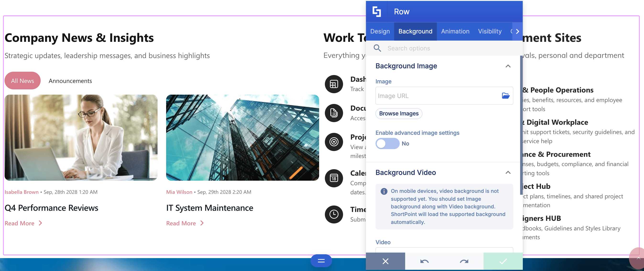The image size is (644, 271).
Task: Open the image folder browse icon
Action: coord(506,96)
